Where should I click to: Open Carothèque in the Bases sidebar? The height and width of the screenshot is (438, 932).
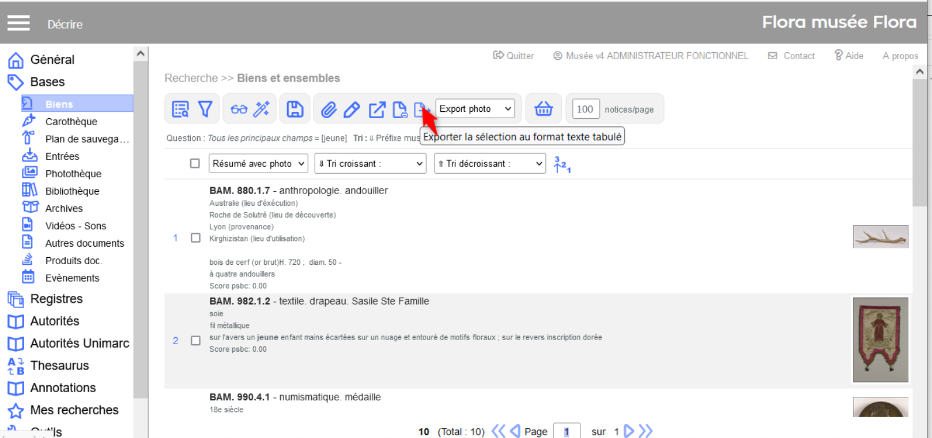coord(71,121)
